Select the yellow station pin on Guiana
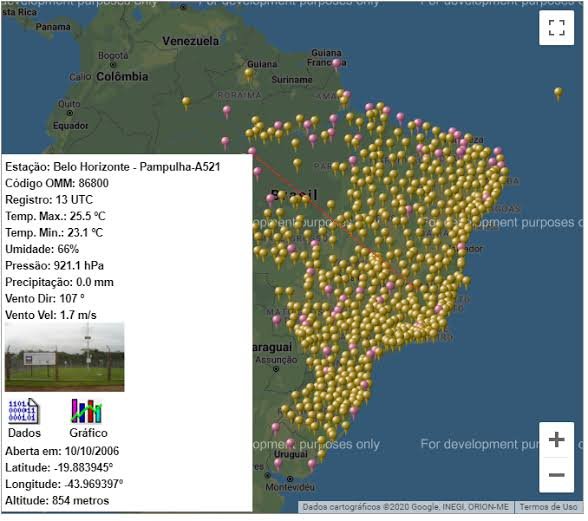Image resolution: width=588 pixels, height=521 pixels. coord(250,74)
